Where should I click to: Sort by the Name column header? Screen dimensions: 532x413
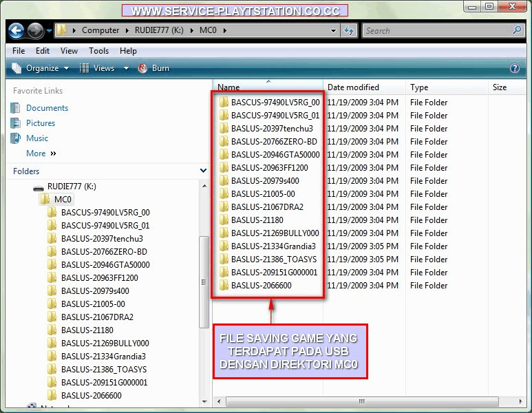(268, 87)
